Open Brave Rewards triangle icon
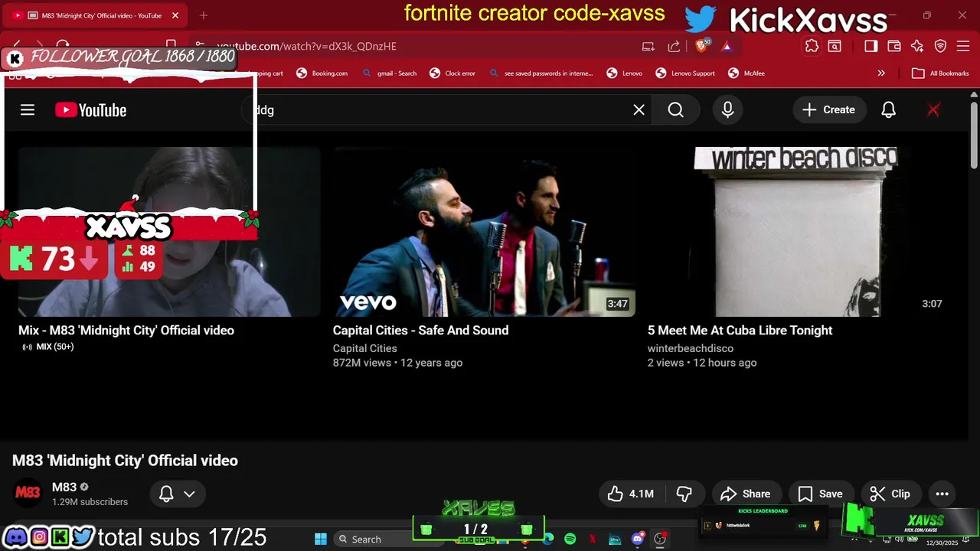 coord(726,46)
